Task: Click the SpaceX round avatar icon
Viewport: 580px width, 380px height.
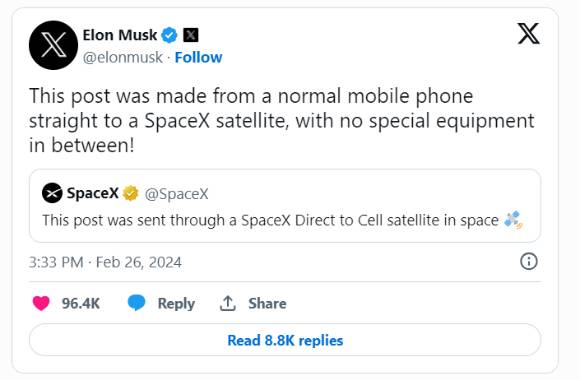Action: (x=52, y=193)
